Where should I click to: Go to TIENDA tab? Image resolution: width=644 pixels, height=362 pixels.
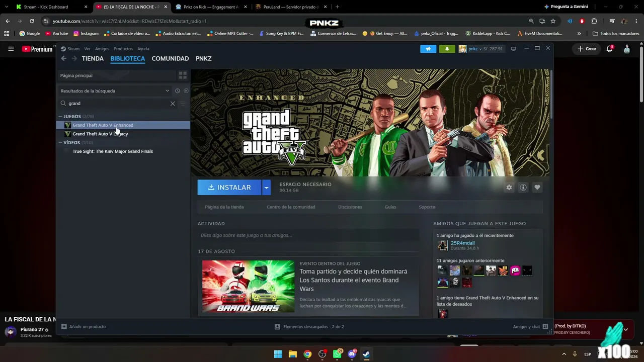(x=93, y=59)
